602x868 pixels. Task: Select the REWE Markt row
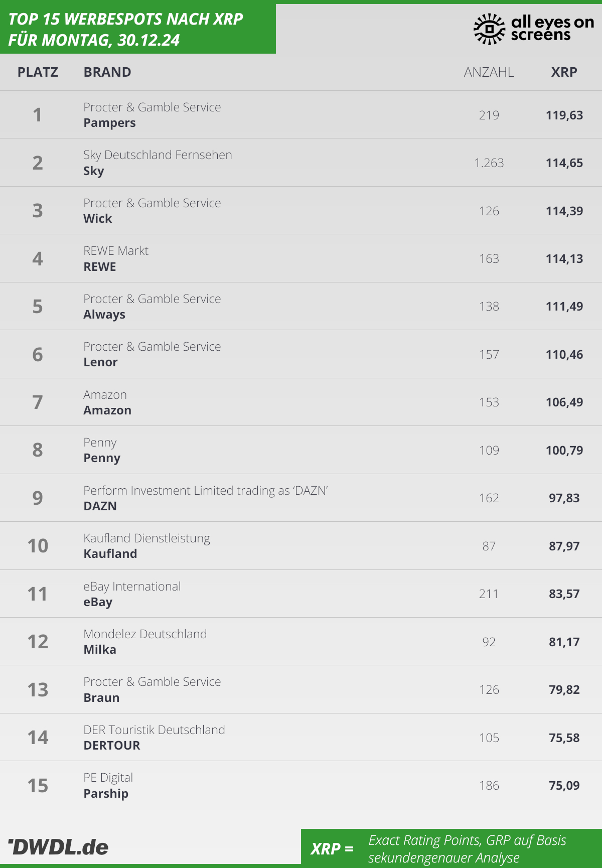pyautogui.click(x=301, y=258)
